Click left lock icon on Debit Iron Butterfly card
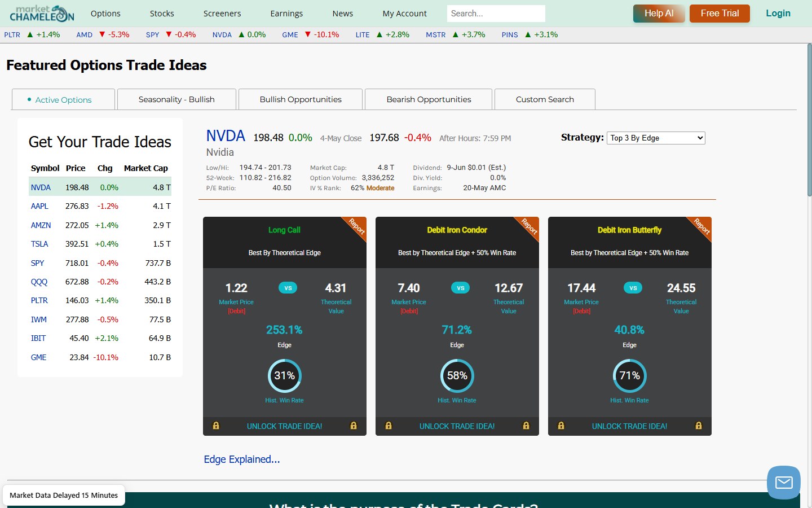812x508 pixels. [x=561, y=426]
